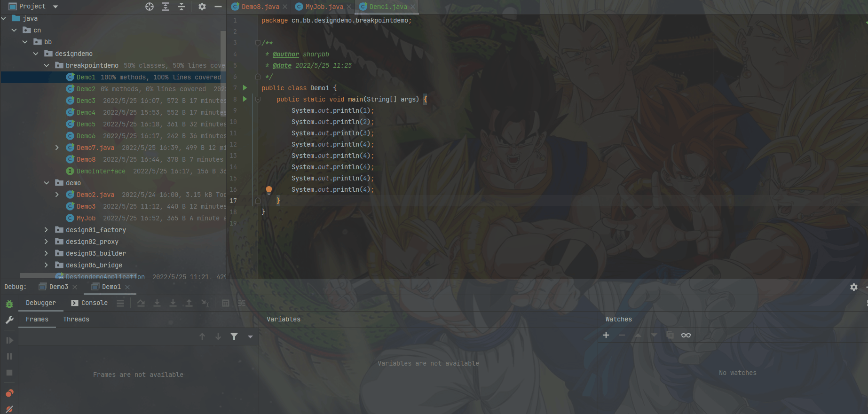Click frames filter funnel icon

pyautogui.click(x=234, y=336)
